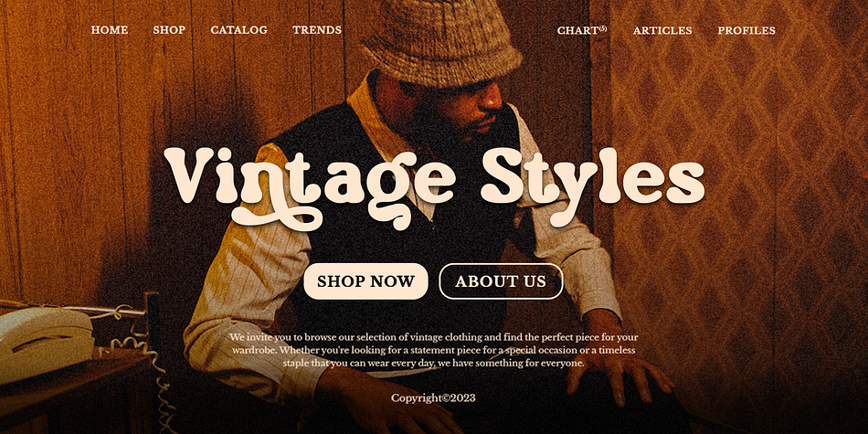The width and height of the screenshot is (868, 434).
Task: Open the PROFILES page
Action: (x=746, y=30)
